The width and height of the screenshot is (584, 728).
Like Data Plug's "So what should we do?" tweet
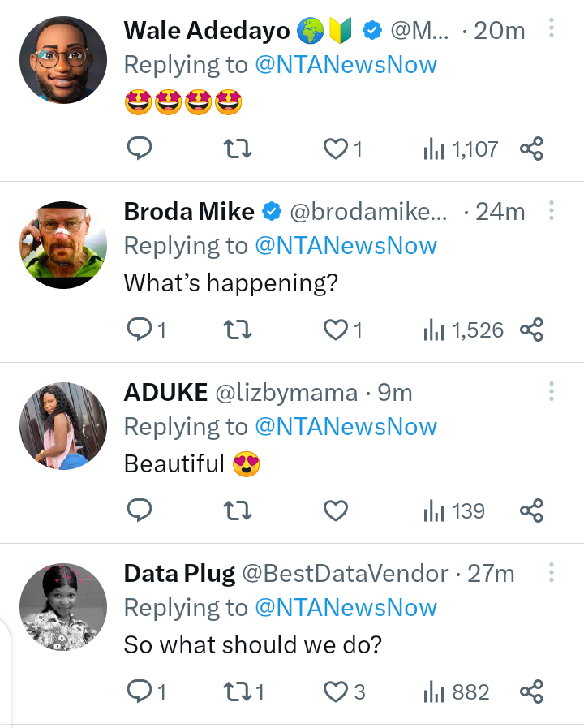point(336,691)
